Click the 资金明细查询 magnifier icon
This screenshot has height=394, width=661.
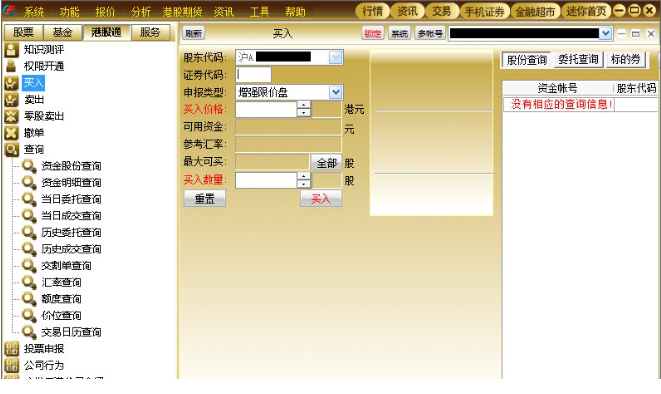[29, 182]
